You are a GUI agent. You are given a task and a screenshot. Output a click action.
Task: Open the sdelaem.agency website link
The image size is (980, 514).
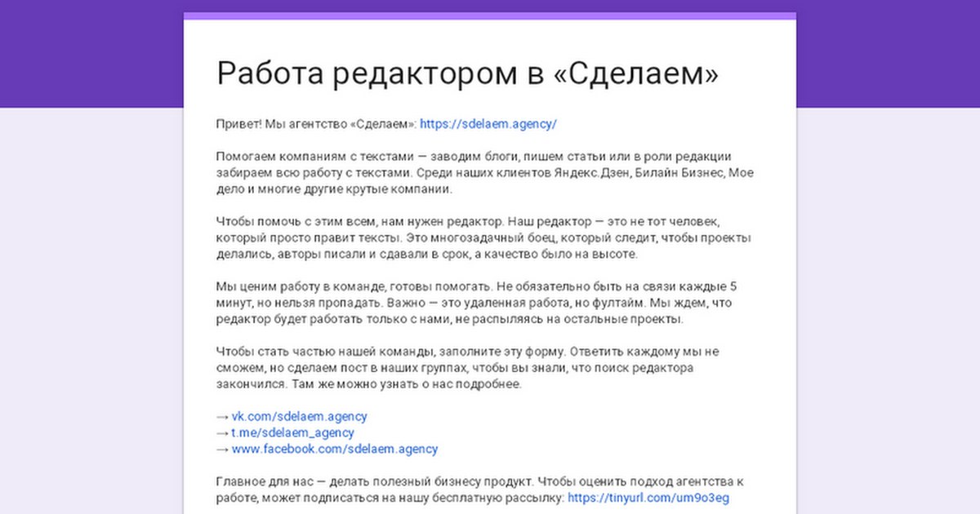click(x=488, y=124)
